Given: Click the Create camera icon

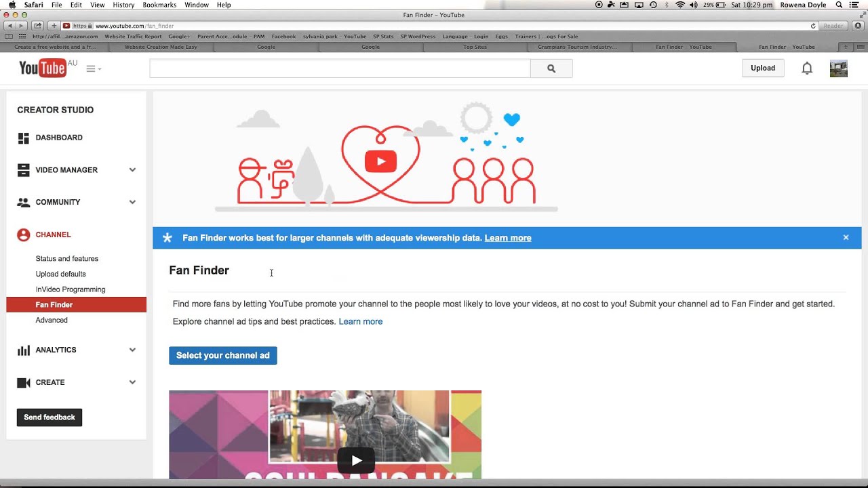Looking at the screenshot, I should coord(24,383).
